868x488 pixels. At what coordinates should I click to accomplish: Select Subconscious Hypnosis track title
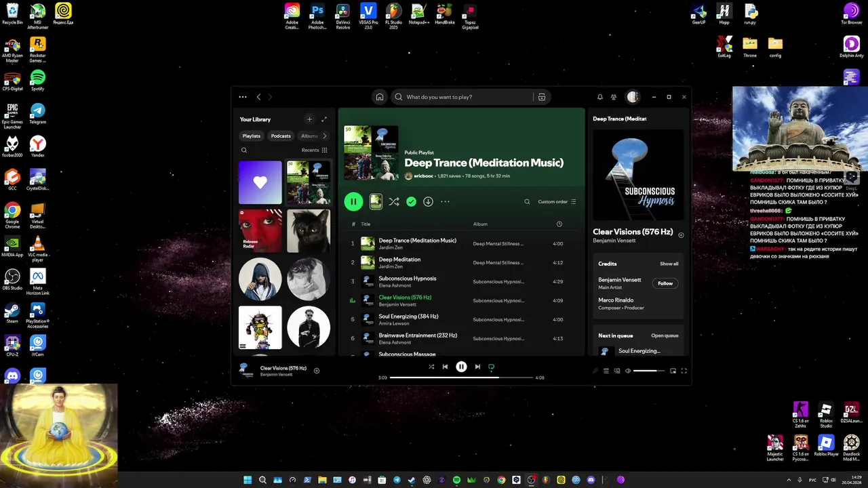(407, 278)
